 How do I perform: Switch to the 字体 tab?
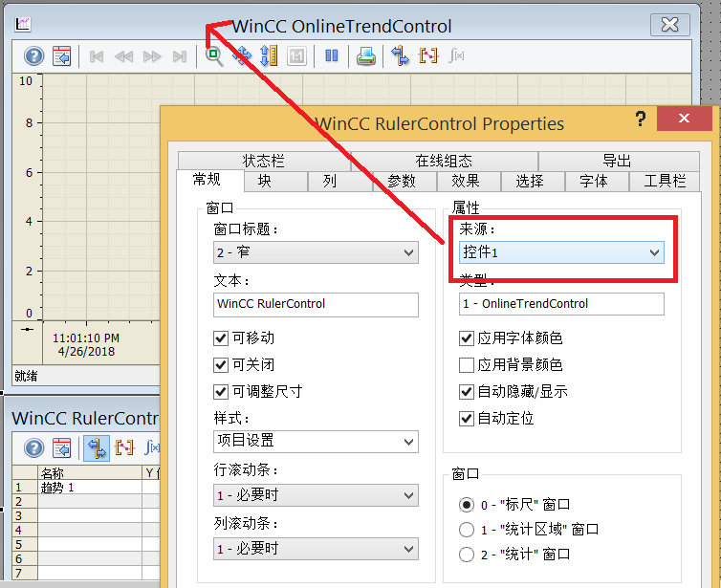[x=597, y=181]
